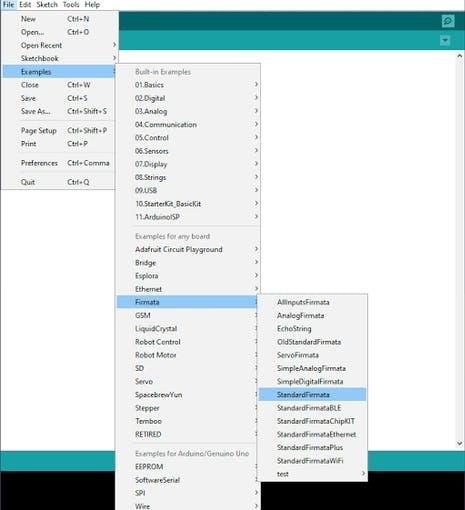Expand SD library examples
Image resolution: width=465 pixels, height=510 pixels.
(x=188, y=368)
